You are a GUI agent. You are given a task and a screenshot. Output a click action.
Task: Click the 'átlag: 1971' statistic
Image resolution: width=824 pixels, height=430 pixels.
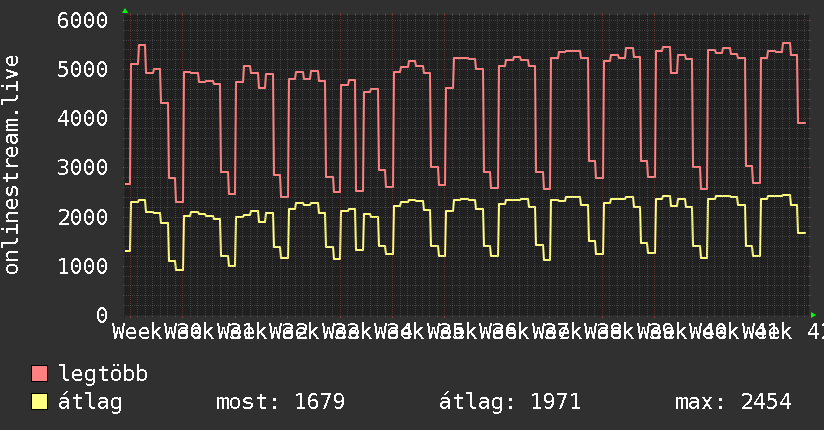pyautogui.click(x=510, y=402)
